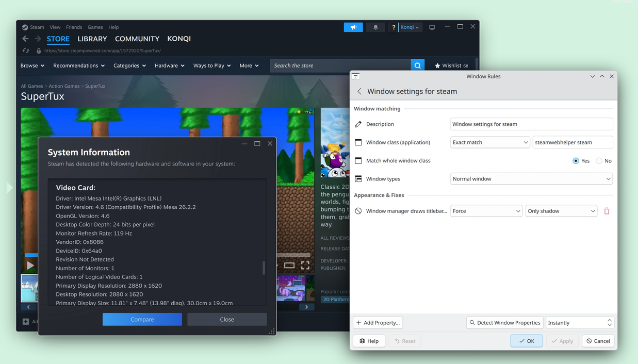Screen dimensions: 638x364
Task: Open the Konqi account dropdown
Action: coord(410,27)
